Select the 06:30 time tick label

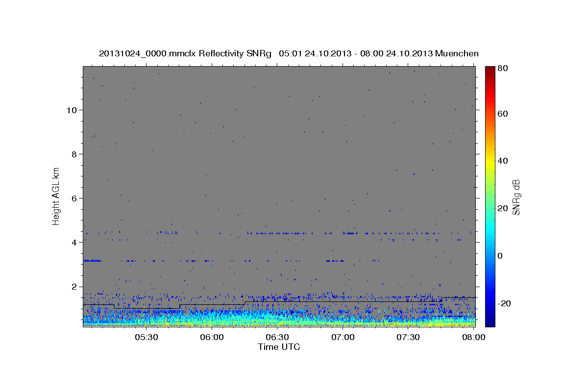click(x=277, y=338)
